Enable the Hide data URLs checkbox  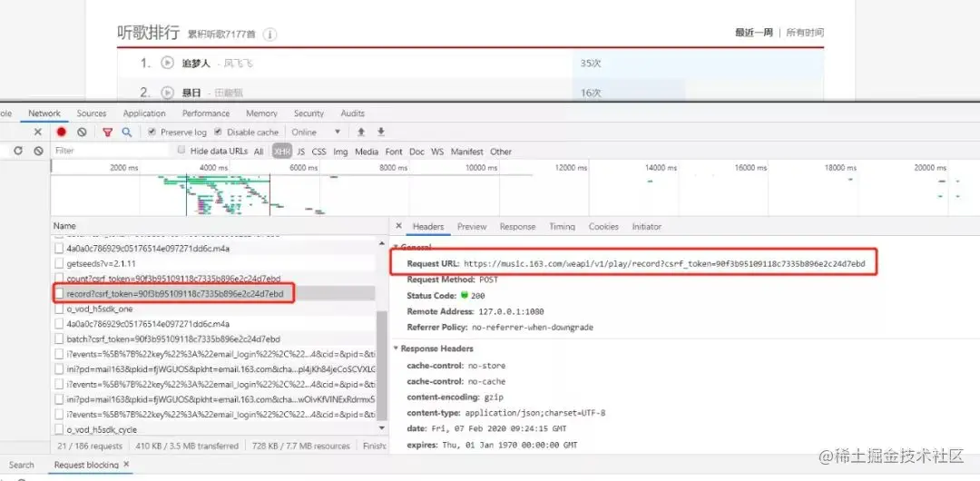click(181, 150)
